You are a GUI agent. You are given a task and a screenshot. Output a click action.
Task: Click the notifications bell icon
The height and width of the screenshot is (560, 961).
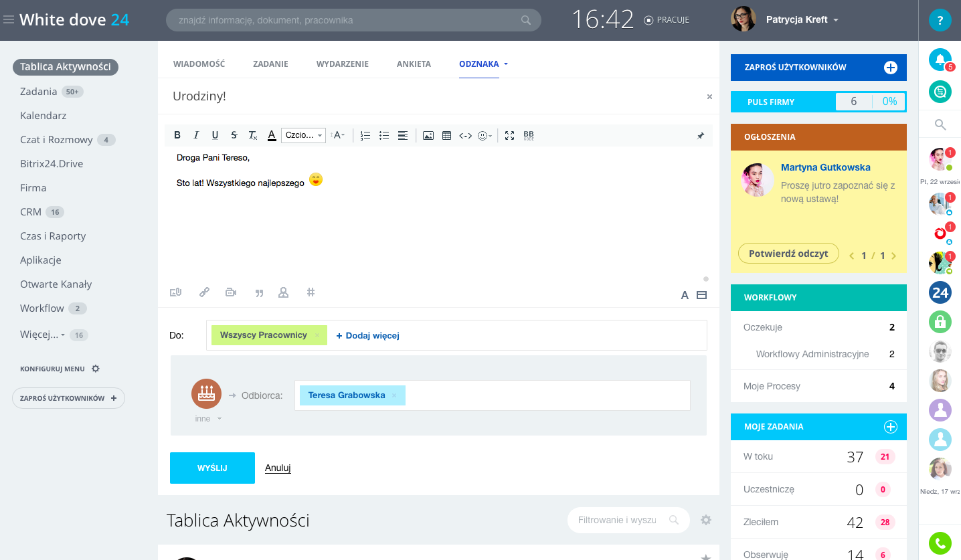click(x=940, y=60)
